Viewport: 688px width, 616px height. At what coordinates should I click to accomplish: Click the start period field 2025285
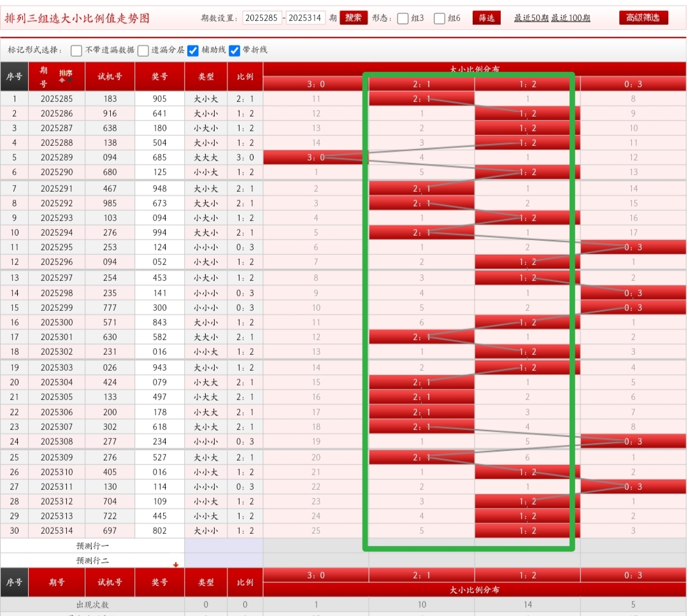262,18
